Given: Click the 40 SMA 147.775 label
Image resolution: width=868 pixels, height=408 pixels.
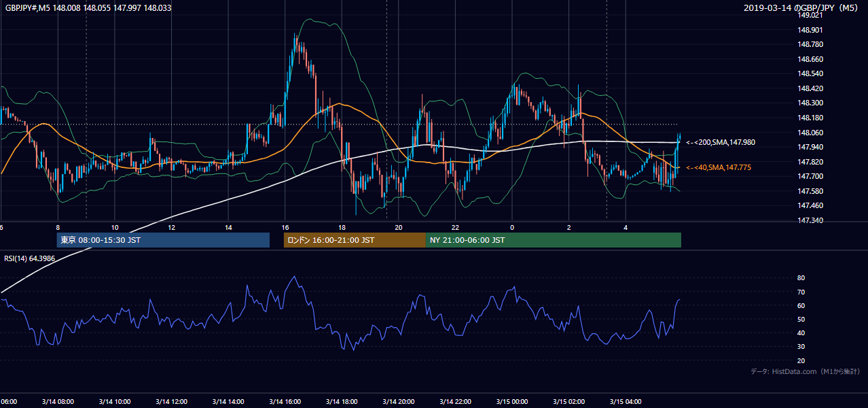Looking at the screenshot, I should point(719,167).
